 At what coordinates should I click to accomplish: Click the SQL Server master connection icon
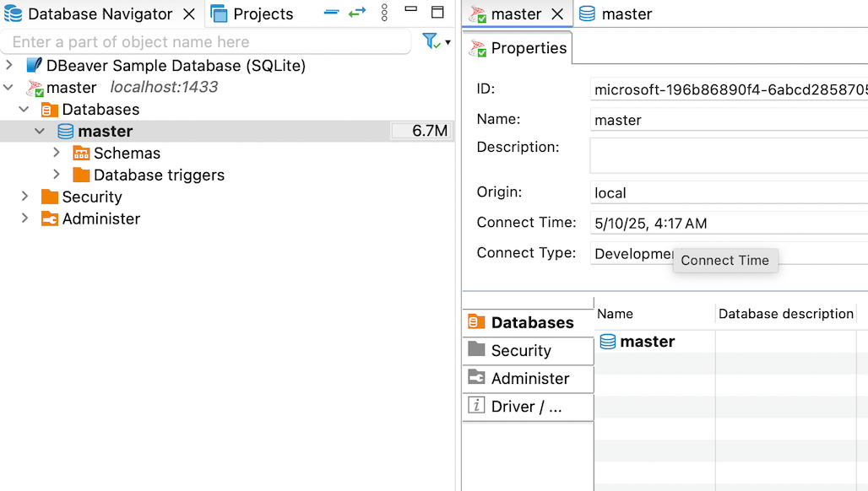click(x=35, y=88)
